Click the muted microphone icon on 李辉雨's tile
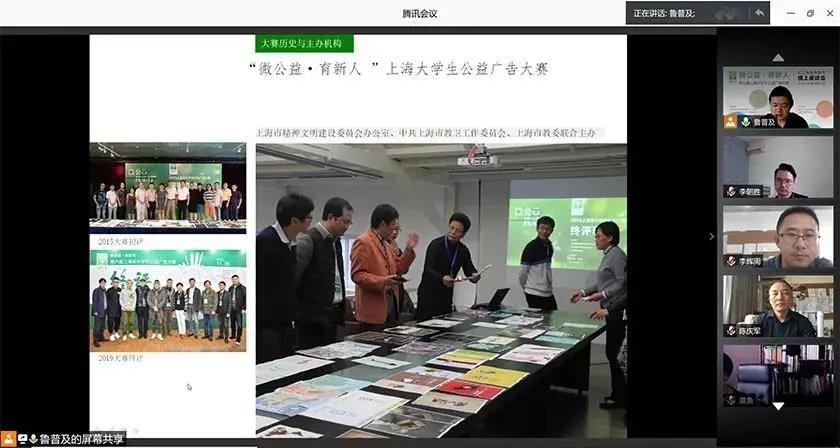840x448 pixels. pos(732,261)
